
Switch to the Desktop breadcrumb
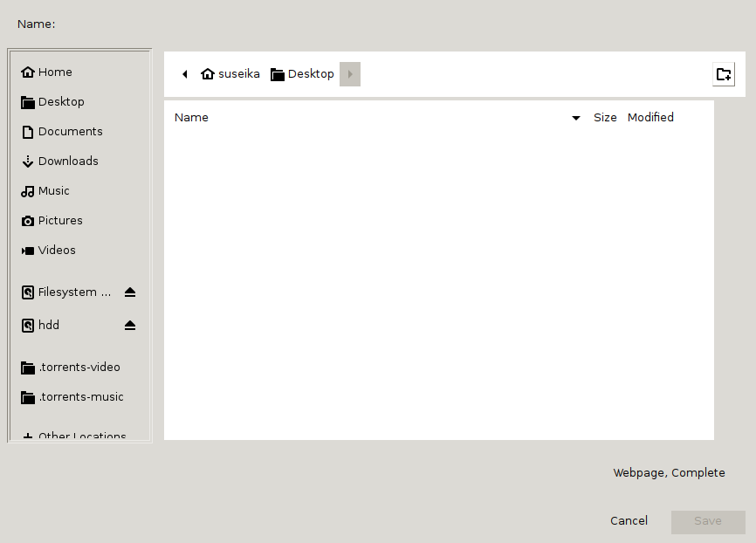pos(301,73)
